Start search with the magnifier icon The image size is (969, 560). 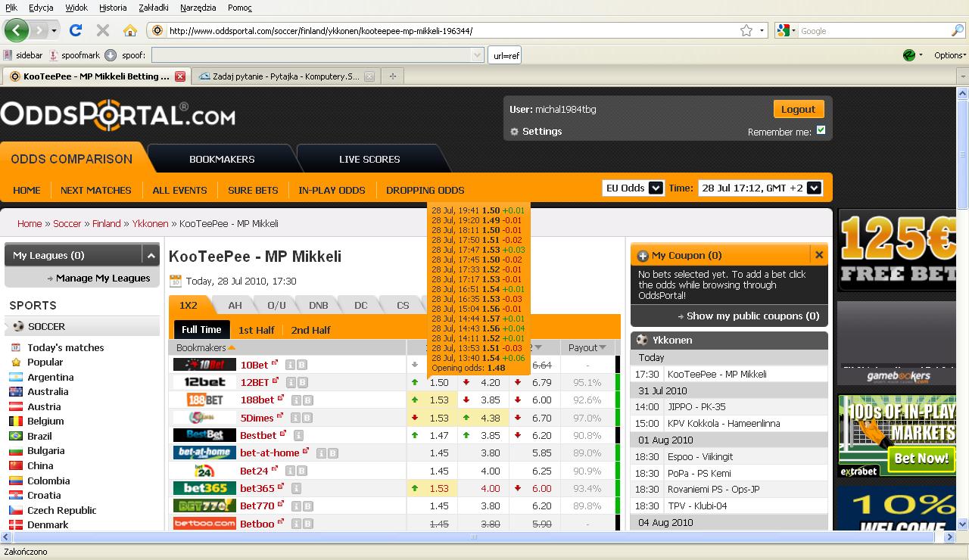pos(958,30)
